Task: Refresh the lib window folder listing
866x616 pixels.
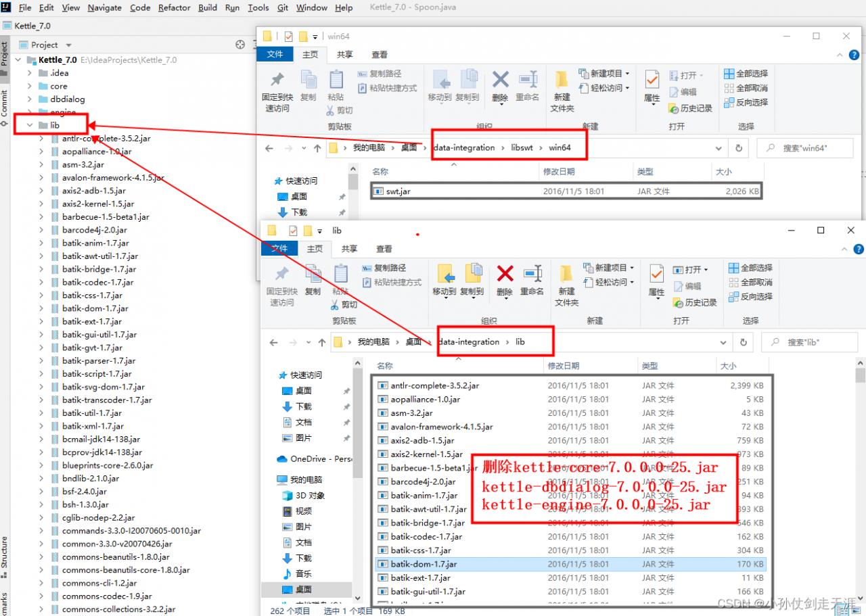Action: coord(744,342)
